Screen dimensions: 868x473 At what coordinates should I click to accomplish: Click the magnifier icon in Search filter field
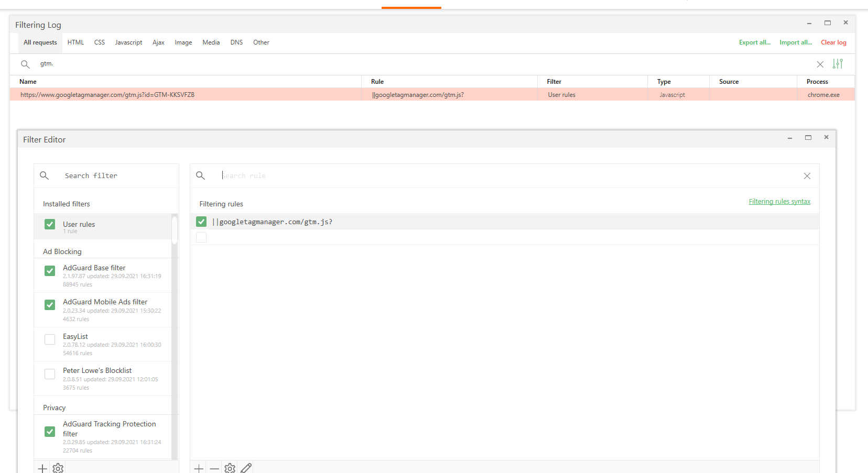point(44,175)
